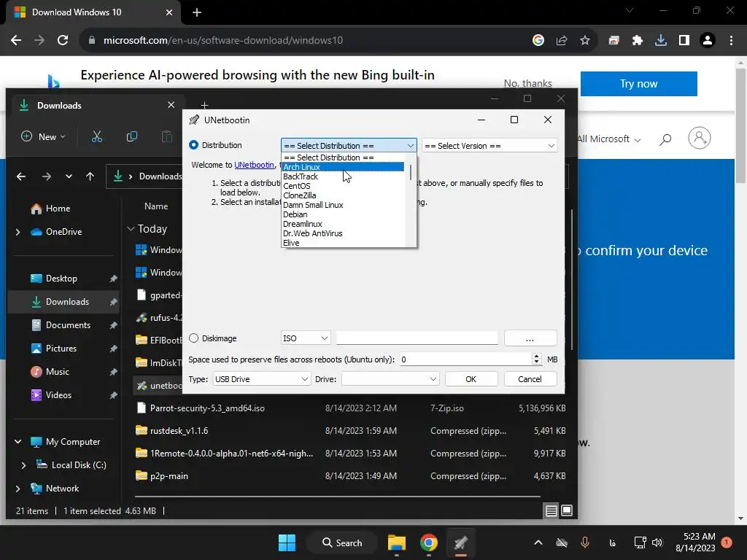Click the preserve space MB value field

[x=465, y=359]
